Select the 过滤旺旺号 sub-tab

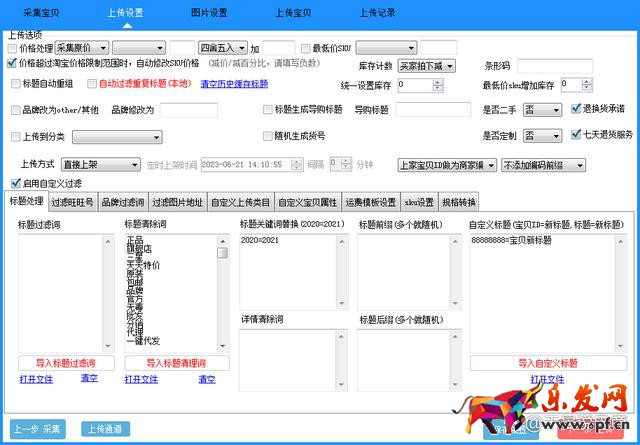coord(72,202)
